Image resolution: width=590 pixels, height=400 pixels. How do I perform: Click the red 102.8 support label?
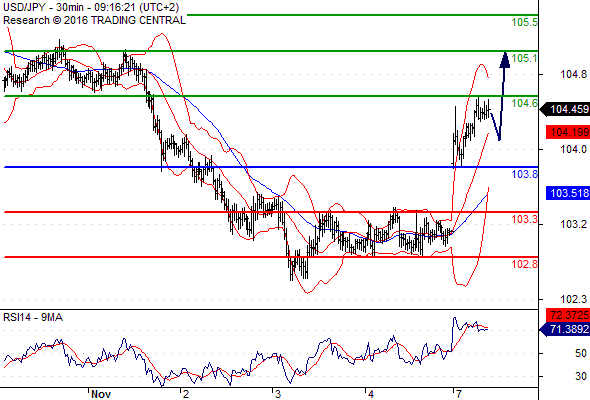[525, 264]
